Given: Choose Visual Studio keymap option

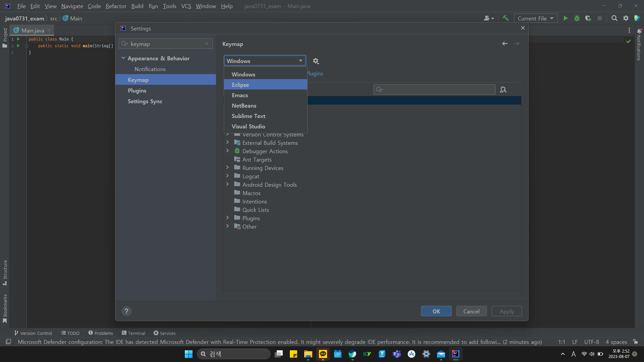Looking at the screenshot, I should (x=248, y=126).
